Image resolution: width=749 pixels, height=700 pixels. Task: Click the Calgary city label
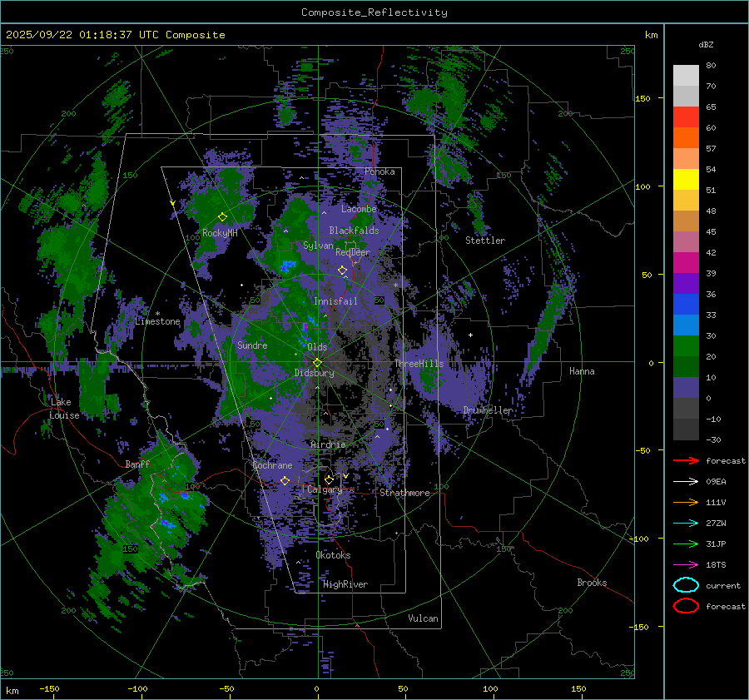[325, 490]
